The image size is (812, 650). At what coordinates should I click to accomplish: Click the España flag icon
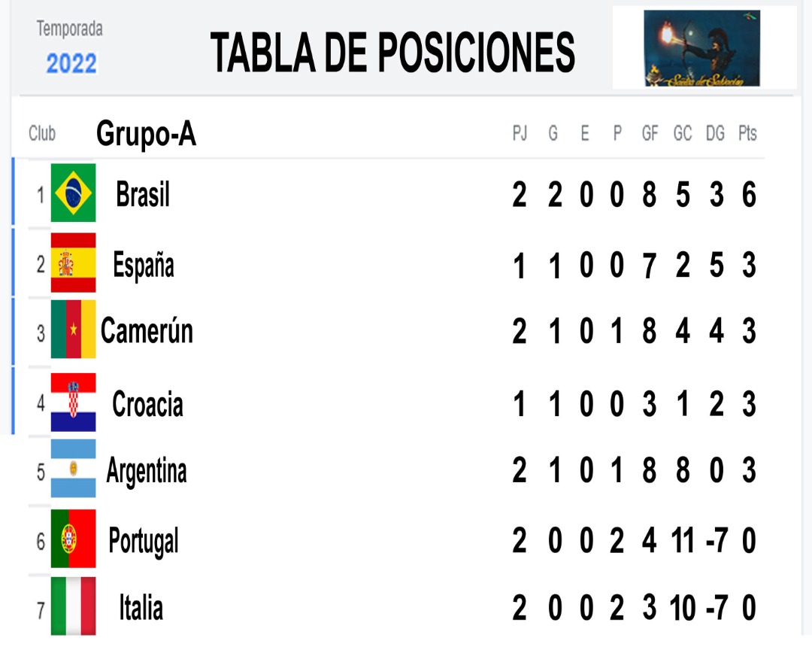73,263
